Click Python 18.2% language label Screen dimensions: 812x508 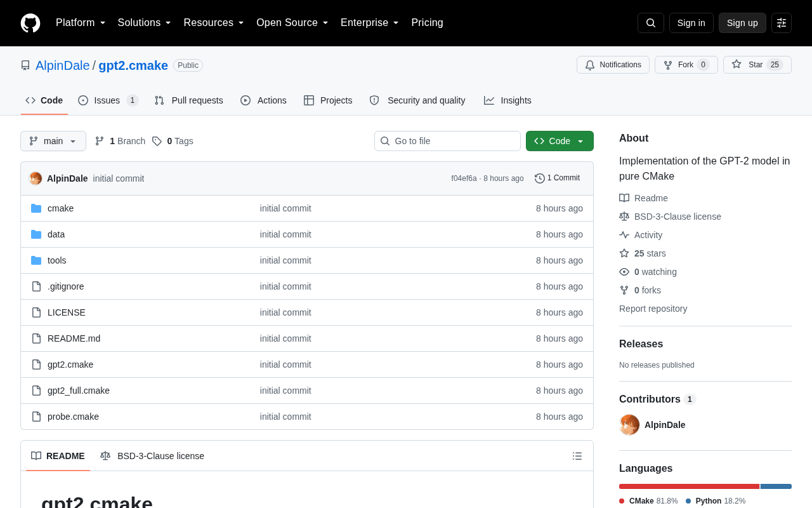(x=716, y=501)
